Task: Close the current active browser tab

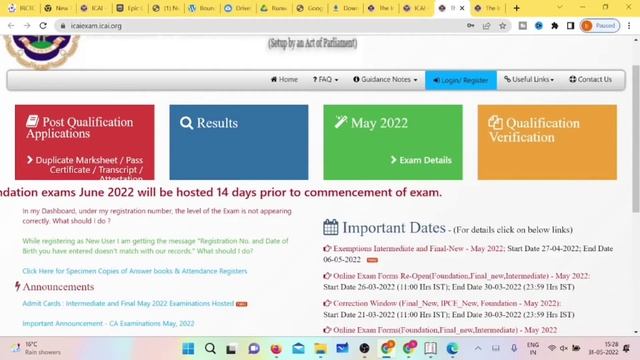Action: coord(462,8)
